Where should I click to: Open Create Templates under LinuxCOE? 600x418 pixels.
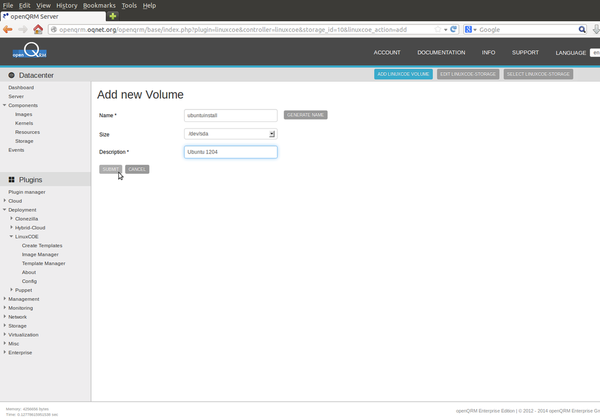pos(42,245)
